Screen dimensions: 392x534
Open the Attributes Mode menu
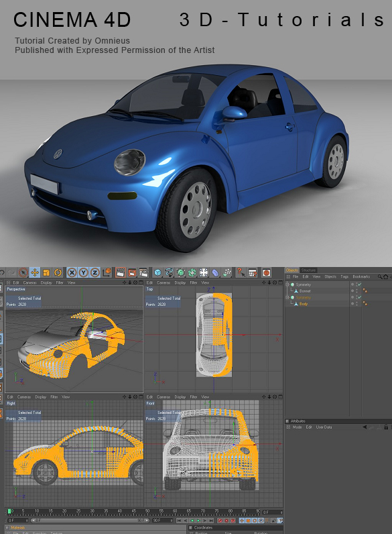(x=297, y=427)
